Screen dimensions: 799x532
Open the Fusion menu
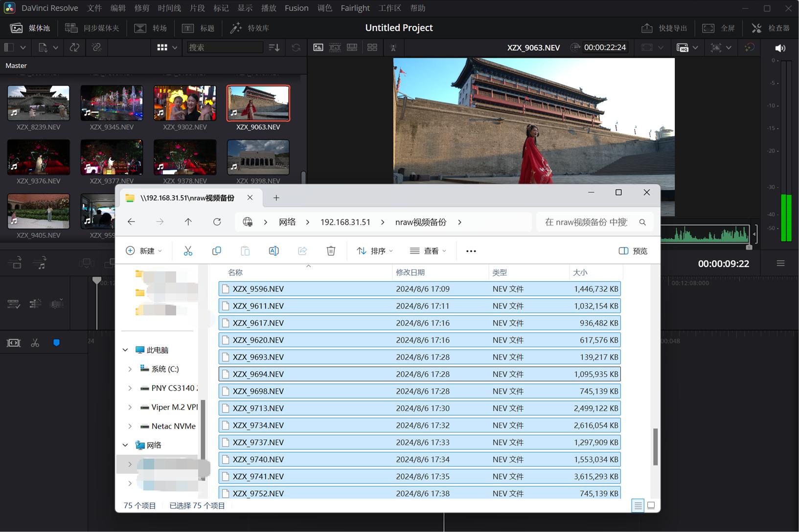click(x=297, y=8)
